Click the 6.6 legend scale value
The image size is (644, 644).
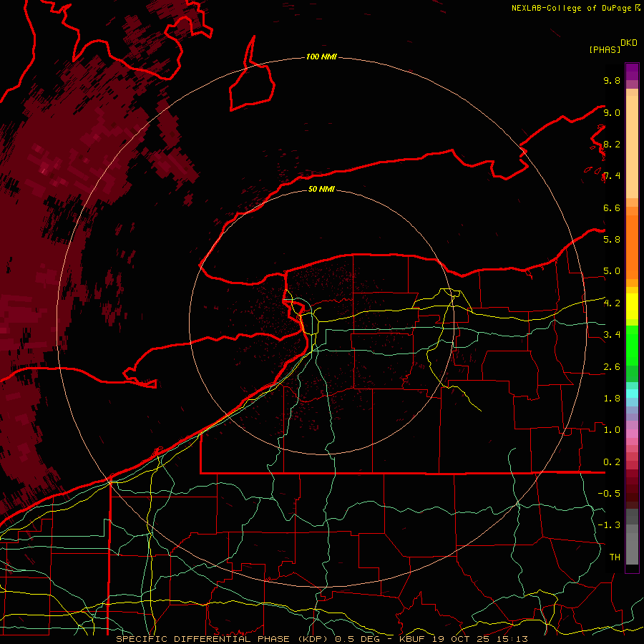612,208
